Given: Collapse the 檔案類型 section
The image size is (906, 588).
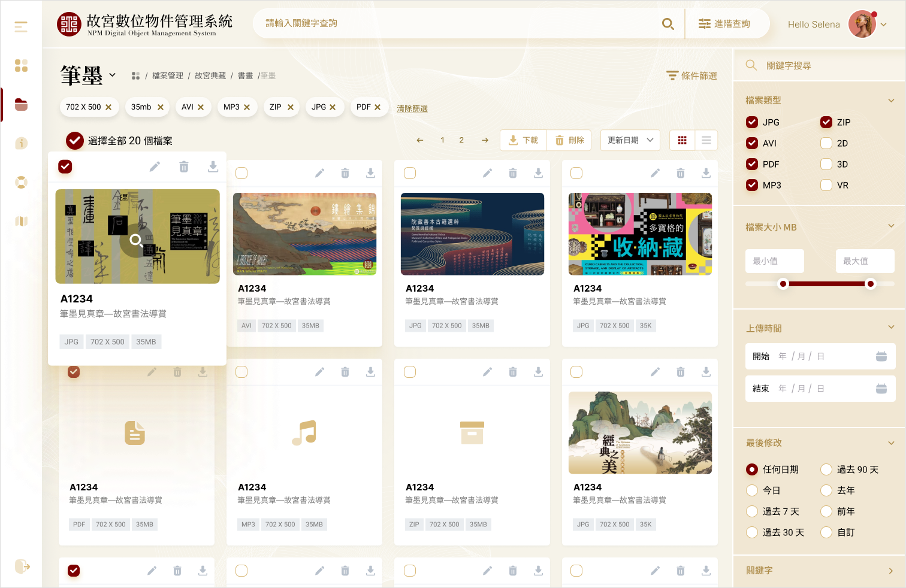Looking at the screenshot, I should (x=891, y=101).
